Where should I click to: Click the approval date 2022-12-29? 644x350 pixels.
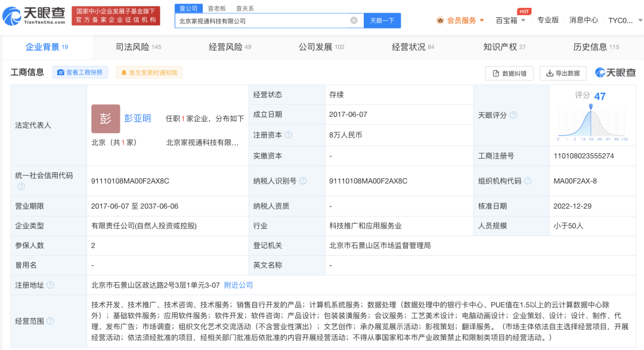(x=572, y=206)
